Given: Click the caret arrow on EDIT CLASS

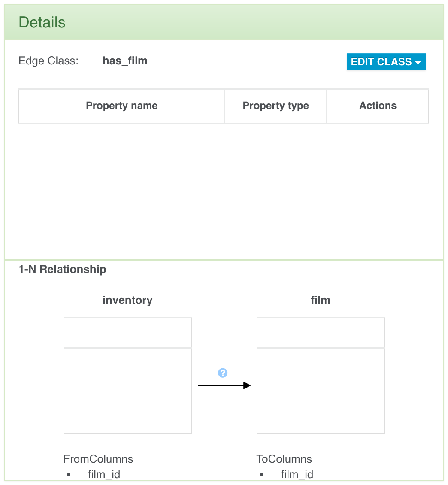Looking at the screenshot, I should point(418,63).
